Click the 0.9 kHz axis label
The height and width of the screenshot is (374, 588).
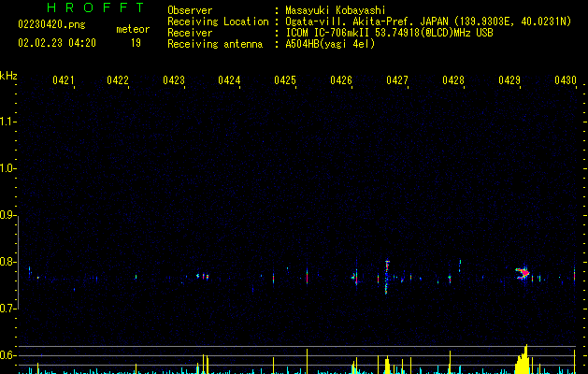point(7,215)
